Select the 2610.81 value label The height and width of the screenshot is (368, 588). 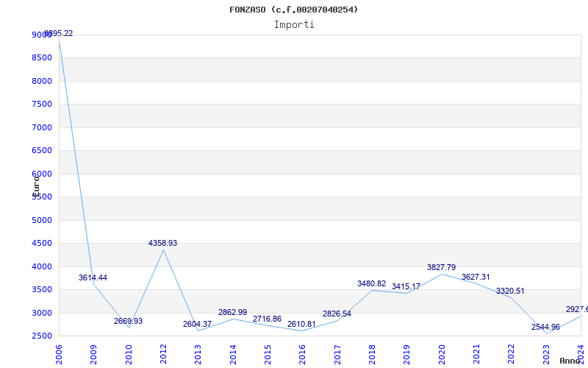point(301,324)
